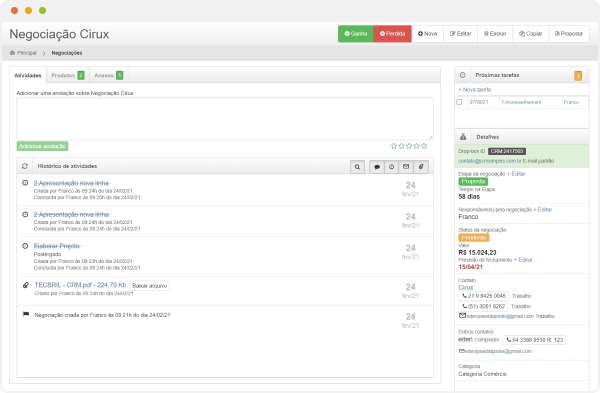Mark the negotiation as lost with Perdida
Viewport: 600px width, 393px height.
point(392,34)
